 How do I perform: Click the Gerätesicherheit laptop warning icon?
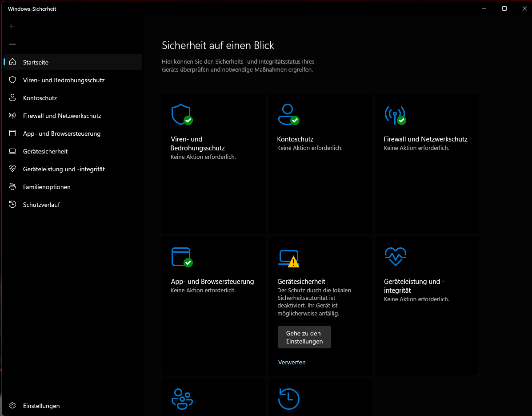(x=289, y=258)
